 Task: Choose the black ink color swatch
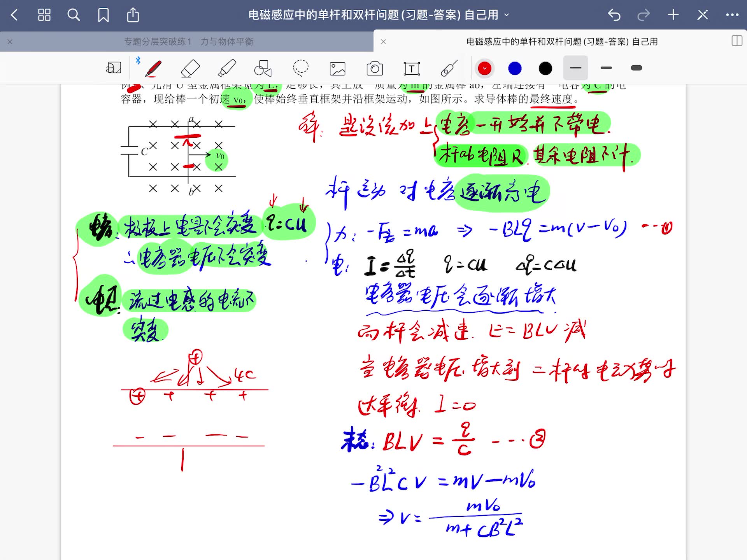tap(545, 68)
